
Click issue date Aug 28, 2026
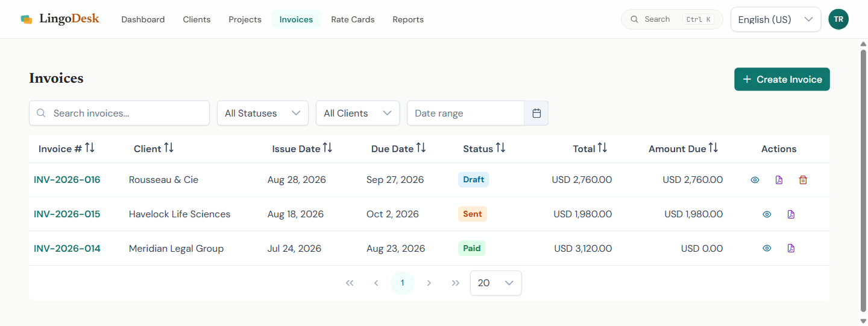[297, 180]
